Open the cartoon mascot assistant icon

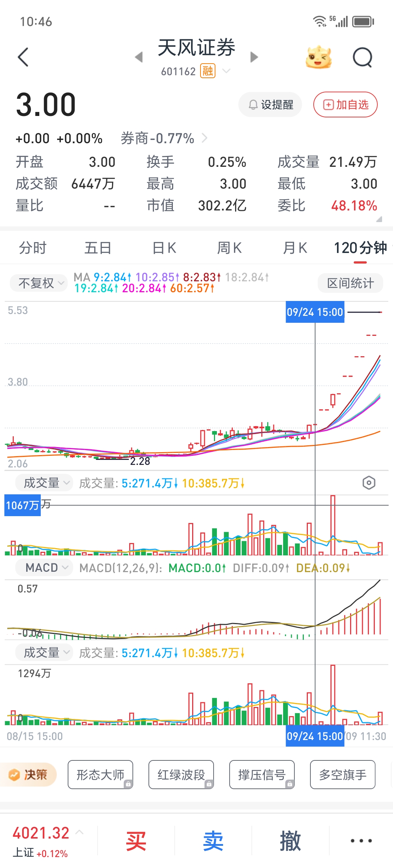pos(319,57)
